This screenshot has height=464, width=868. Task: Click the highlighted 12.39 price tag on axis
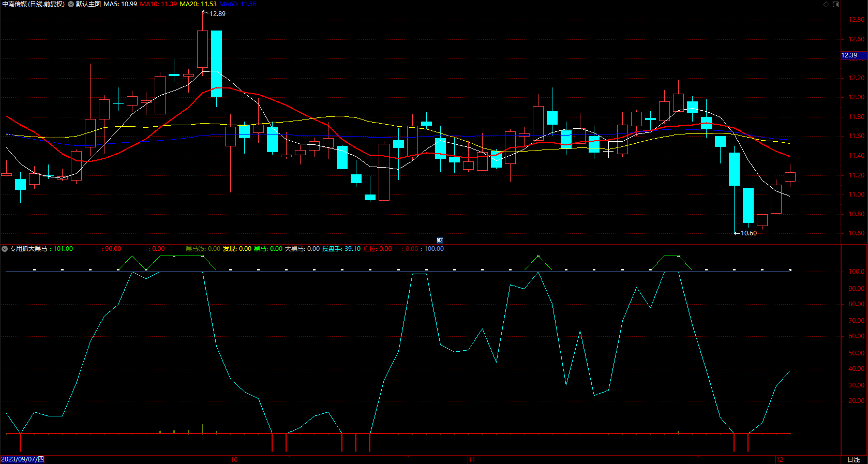tap(854, 55)
